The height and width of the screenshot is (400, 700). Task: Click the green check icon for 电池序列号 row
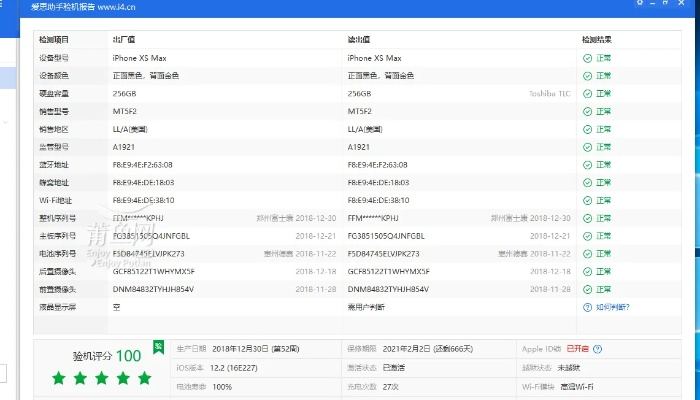(x=588, y=254)
